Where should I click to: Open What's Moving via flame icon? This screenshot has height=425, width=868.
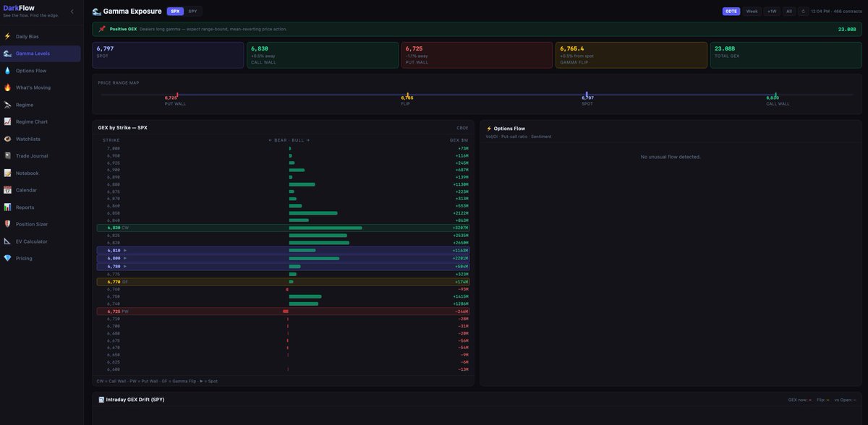[x=7, y=87]
